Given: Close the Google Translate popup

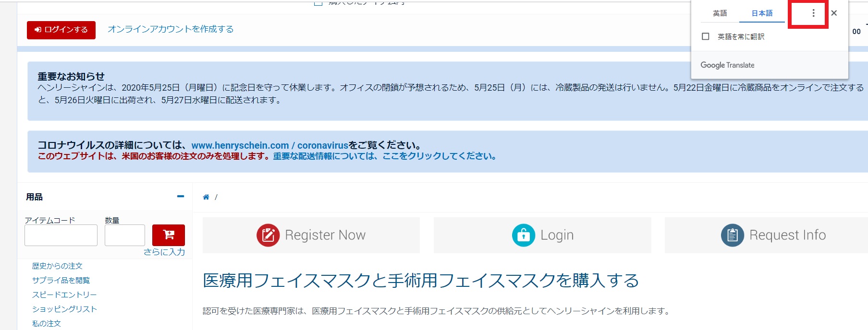Looking at the screenshot, I should pyautogui.click(x=834, y=13).
